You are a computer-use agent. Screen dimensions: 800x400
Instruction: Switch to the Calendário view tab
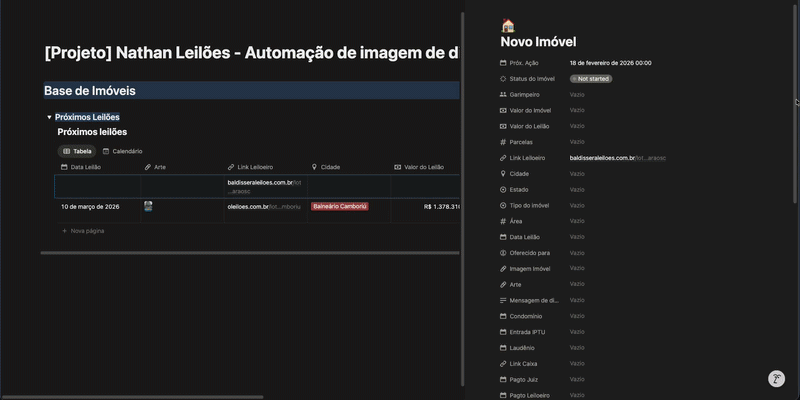point(122,151)
